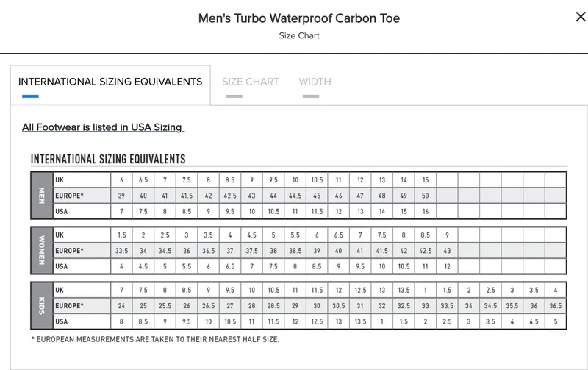Click the Men's Turbo Waterproof Carbon Toe title
This screenshot has height=370, width=588.
[x=299, y=18]
